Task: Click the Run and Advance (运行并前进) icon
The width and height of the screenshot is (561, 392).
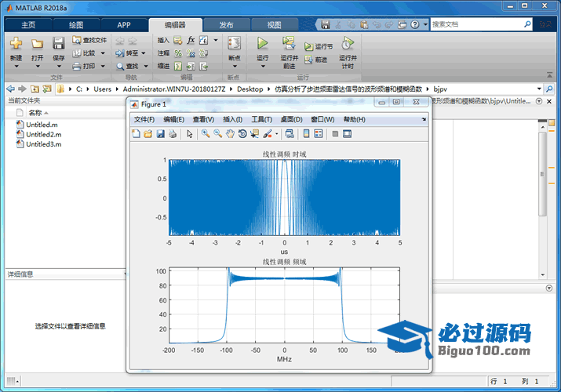Action: click(289, 43)
